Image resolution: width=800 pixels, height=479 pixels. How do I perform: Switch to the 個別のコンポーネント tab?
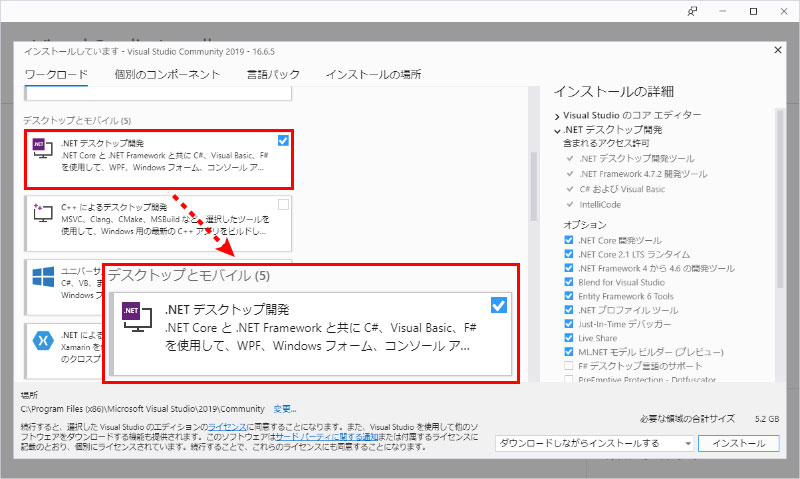pyautogui.click(x=167, y=74)
